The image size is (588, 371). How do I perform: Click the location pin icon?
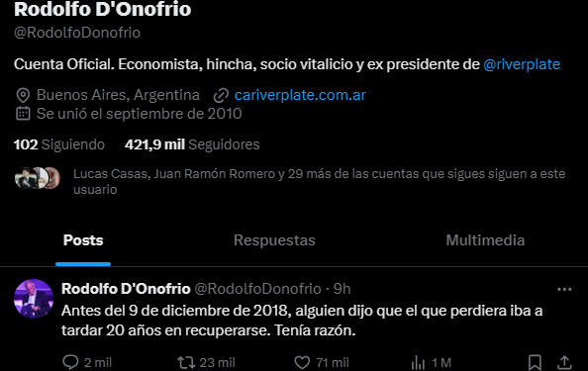point(23,95)
